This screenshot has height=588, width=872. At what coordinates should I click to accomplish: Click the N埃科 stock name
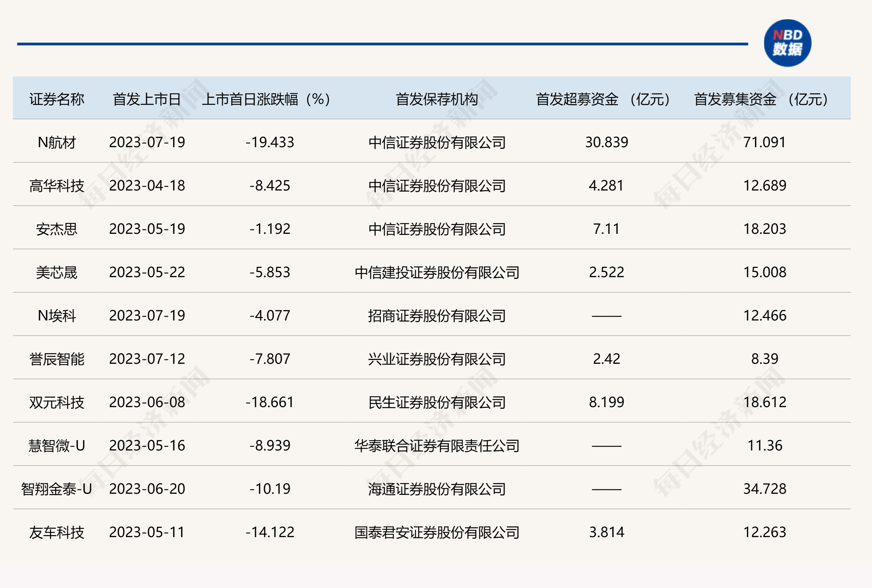pyautogui.click(x=57, y=316)
